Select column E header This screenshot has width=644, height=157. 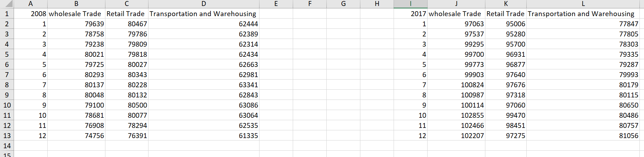[x=276, y=4]
